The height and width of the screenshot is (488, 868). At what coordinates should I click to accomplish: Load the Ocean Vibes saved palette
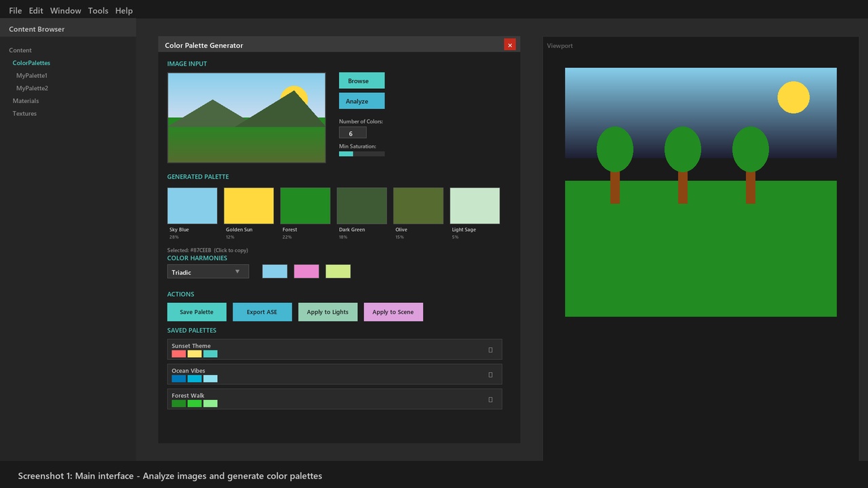tap(335, 374)
